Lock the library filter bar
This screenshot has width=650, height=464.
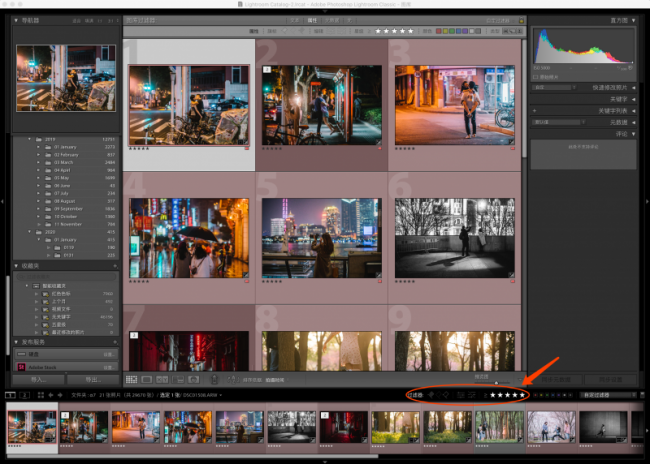pyautogui.click(x=521, y=20)
